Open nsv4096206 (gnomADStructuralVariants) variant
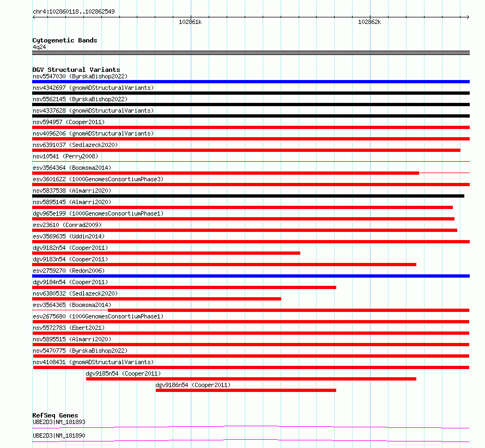Image resolution: width=485 pixels, height=448 pixels. [x=93, y=133]
